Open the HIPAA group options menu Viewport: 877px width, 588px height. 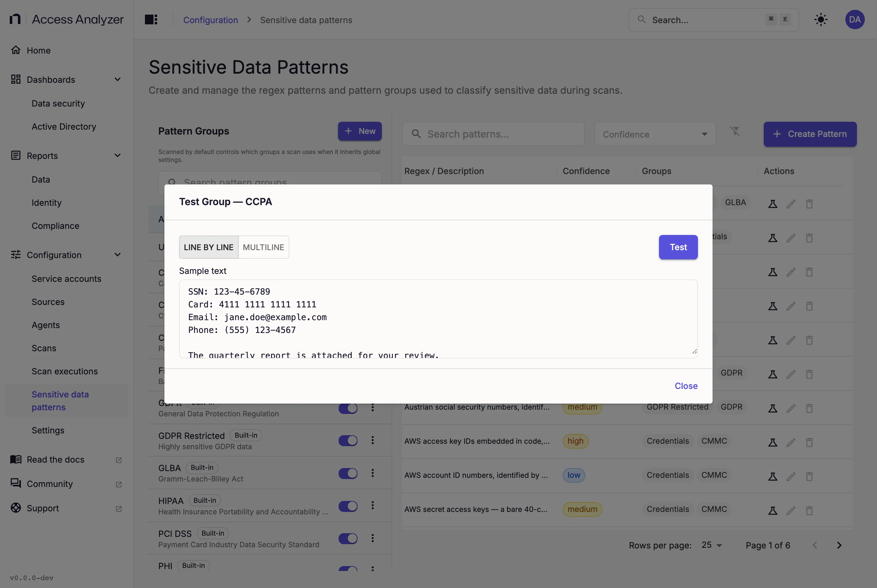[372, 505]
